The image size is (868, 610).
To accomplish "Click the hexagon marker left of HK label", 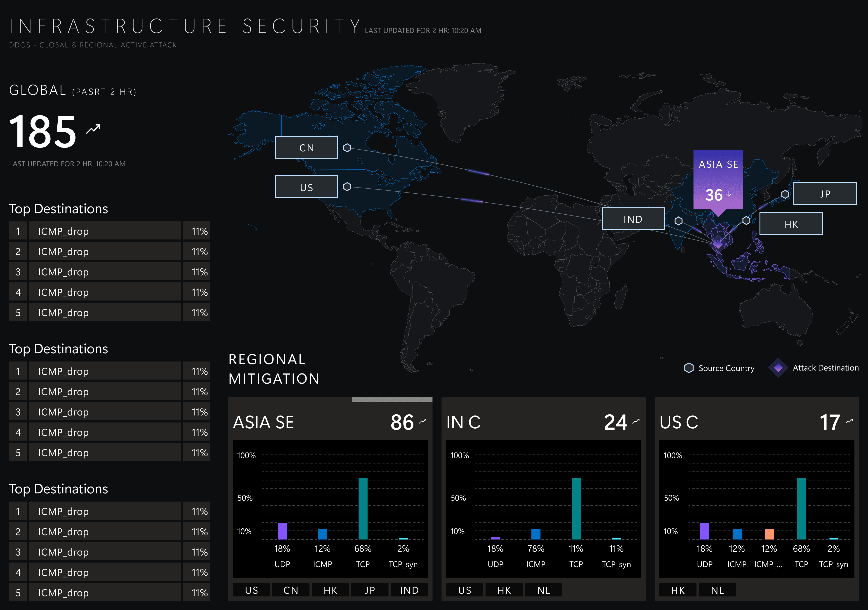I will click(746, 220).
